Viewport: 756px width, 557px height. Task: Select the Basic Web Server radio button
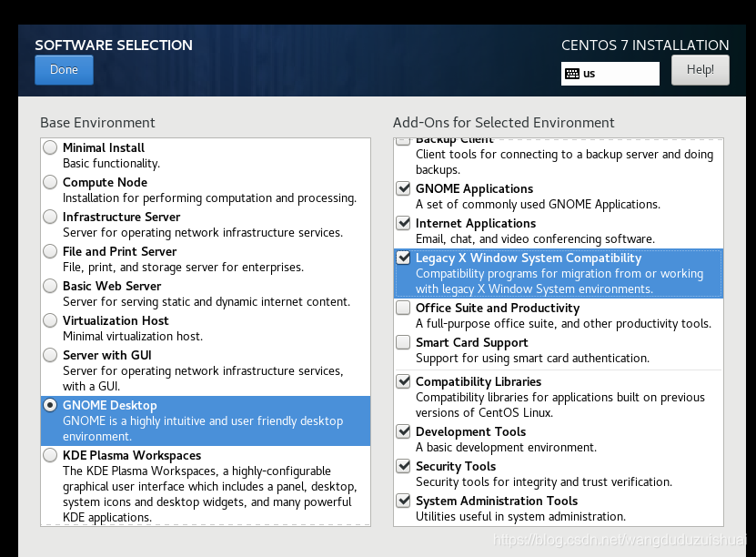pyautogui.click(x=50, y=286)
